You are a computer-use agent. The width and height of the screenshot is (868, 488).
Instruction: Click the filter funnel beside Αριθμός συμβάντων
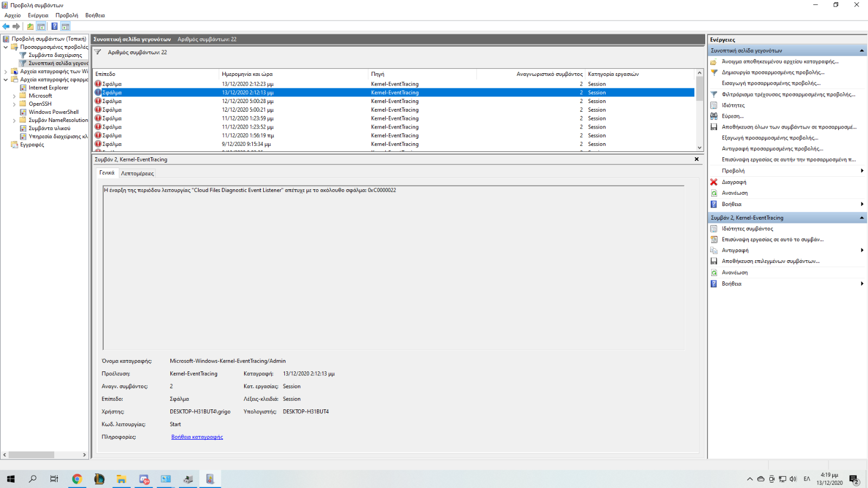[98, 53]
